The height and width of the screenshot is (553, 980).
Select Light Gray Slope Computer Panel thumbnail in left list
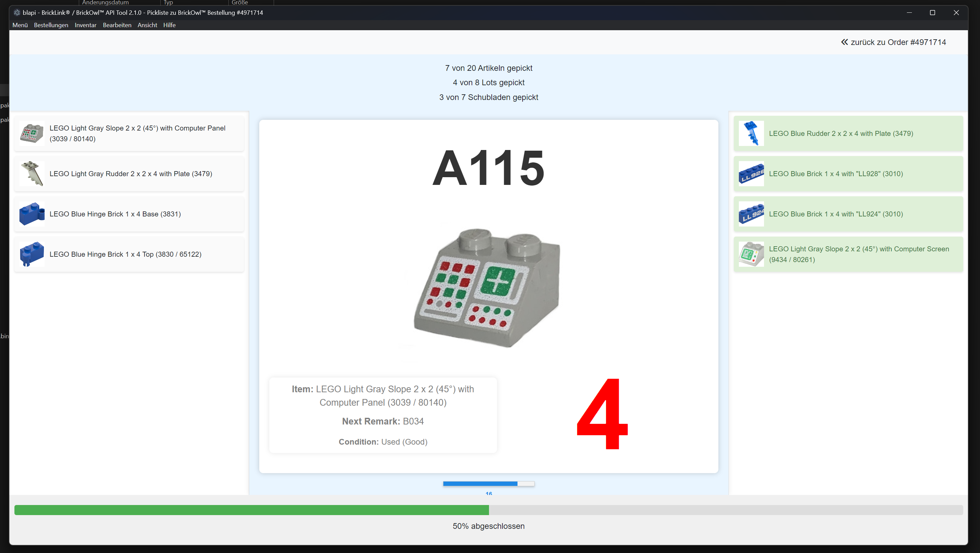(32, 134)
